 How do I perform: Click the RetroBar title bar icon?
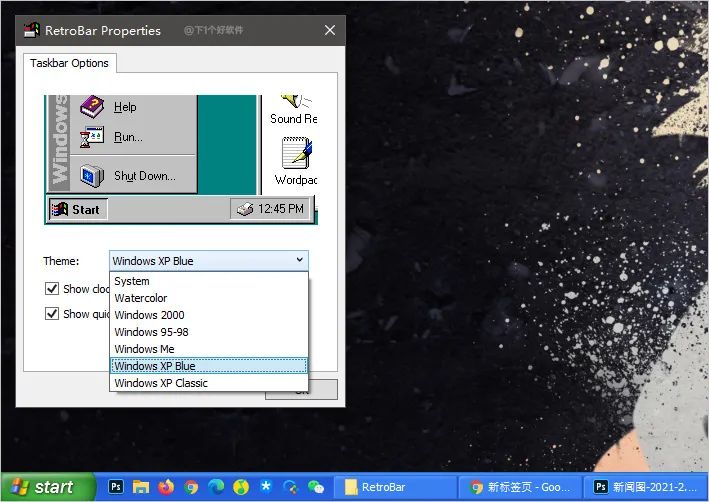(31, 30)
